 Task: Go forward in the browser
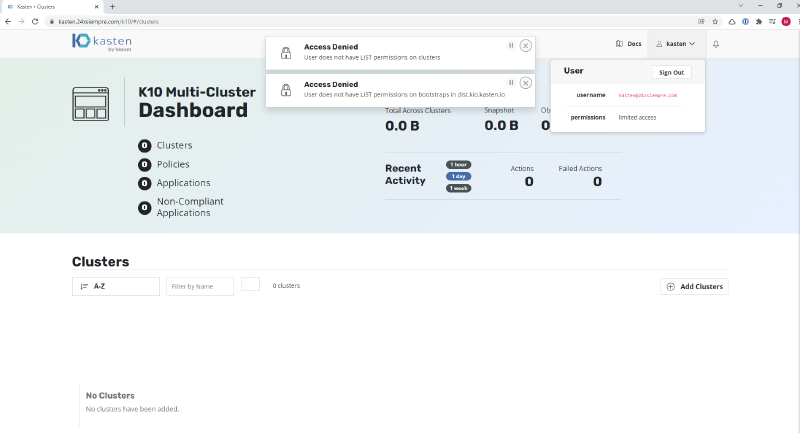point(21,21)
